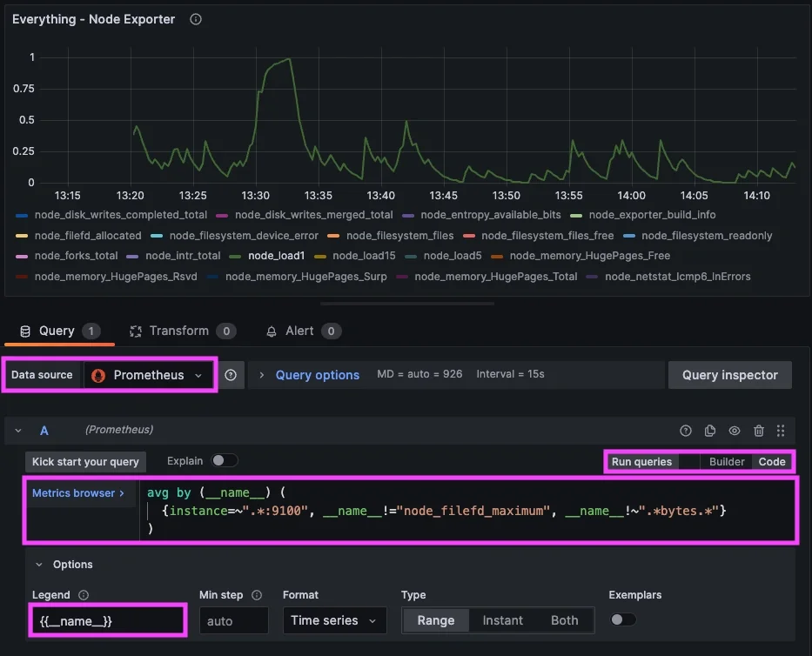Delete query A with the trash icon
Viewport: 812px width, 656px height.
(x=758, y=430)
